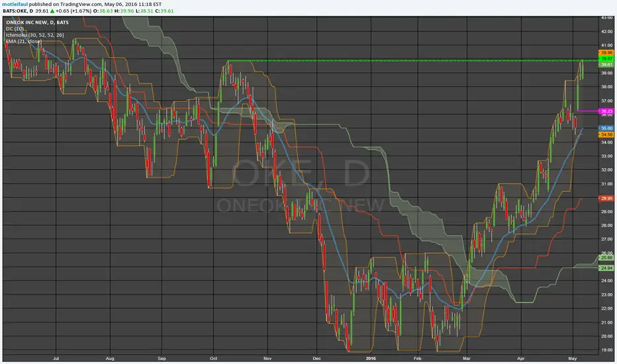Click the 42.00 price axis tick
Screen dimensions: 617x364
click(606, 32)
